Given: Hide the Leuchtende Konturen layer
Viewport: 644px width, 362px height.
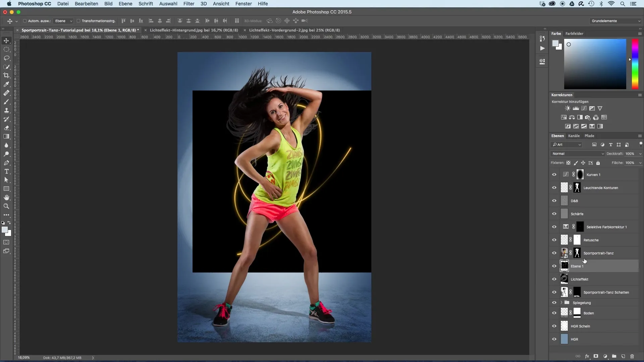Looking at the screenshot, I should (x=554, y=188).
